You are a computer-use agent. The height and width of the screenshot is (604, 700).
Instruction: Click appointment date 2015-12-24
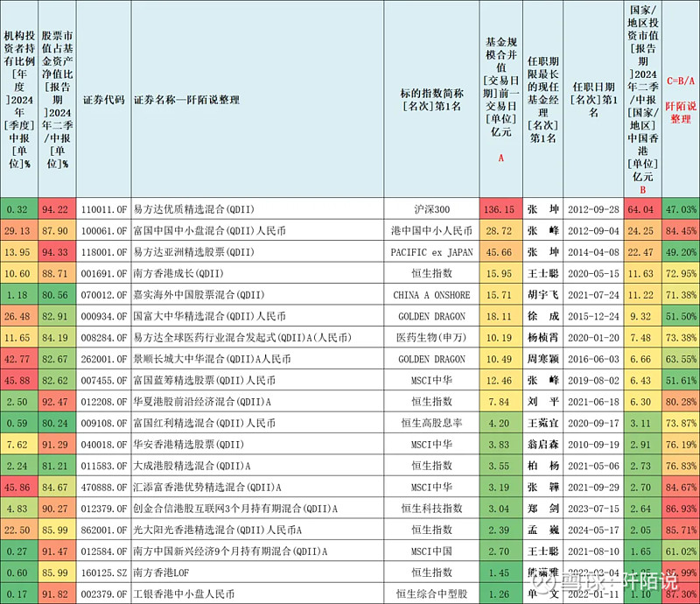[593, 316]
